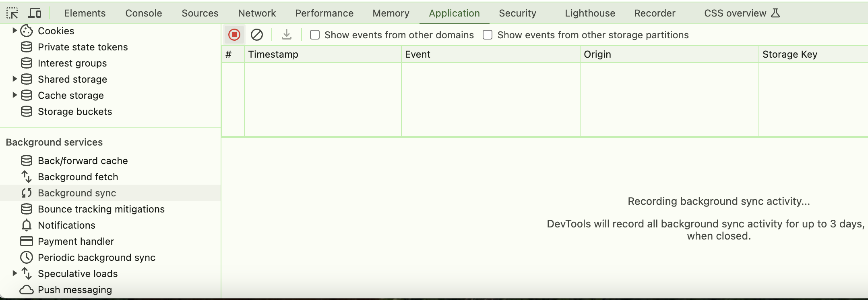Image resolution: width=868 pixels, height=300 pixels.
Task: Click the 'Recording background sync activity...' text
Action: coord(719,201)
